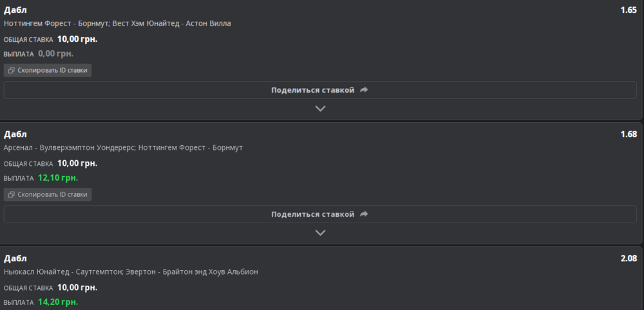Expand details of the 1.65 double bet
Image resolution: width=644 pixels, height=310 pixels.
[320, 109]
